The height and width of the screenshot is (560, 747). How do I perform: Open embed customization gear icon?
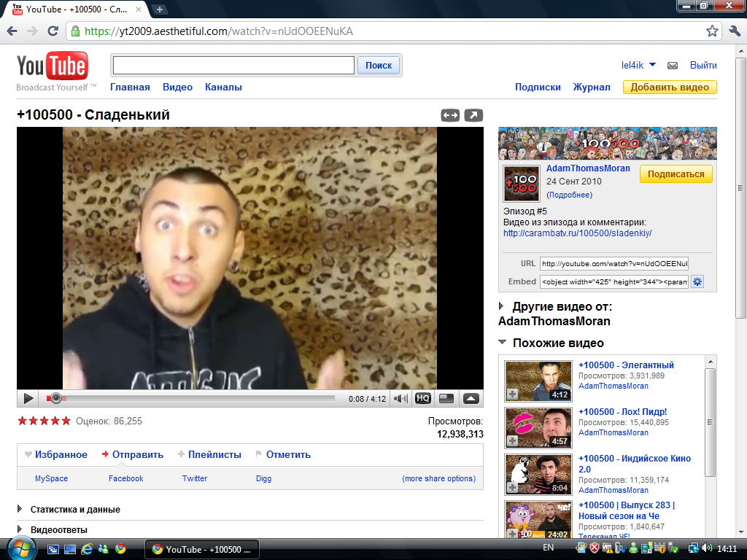coord(697,282)
